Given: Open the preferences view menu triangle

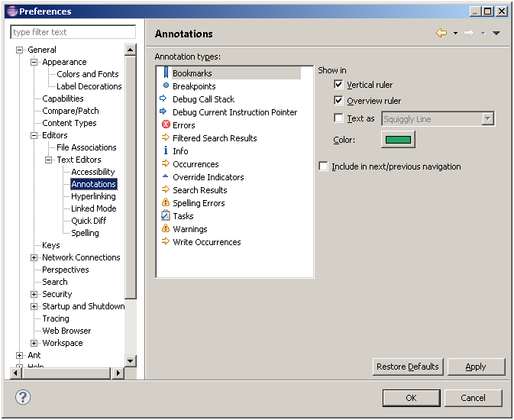Looking at the screenshot, I should pos(496,33).
